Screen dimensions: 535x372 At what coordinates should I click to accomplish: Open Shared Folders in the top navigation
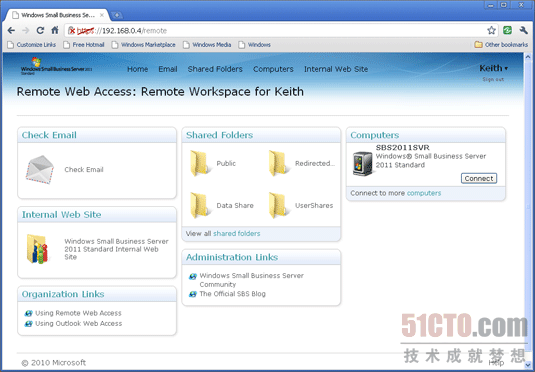coord(215,69)
